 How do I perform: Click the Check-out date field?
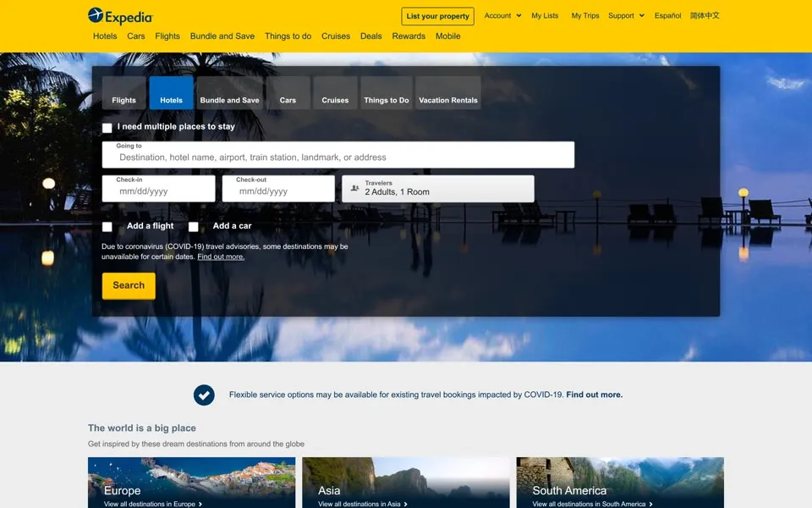click(x=278, y=189)
